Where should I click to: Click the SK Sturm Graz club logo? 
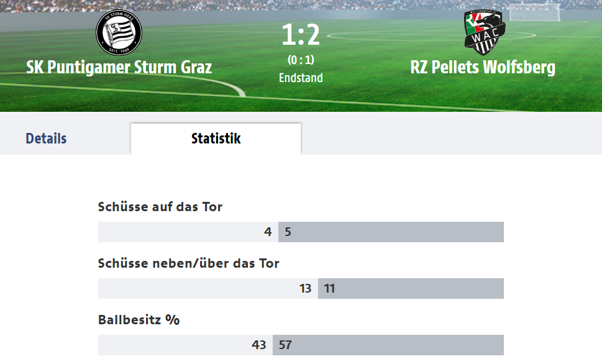click(119, 32)
